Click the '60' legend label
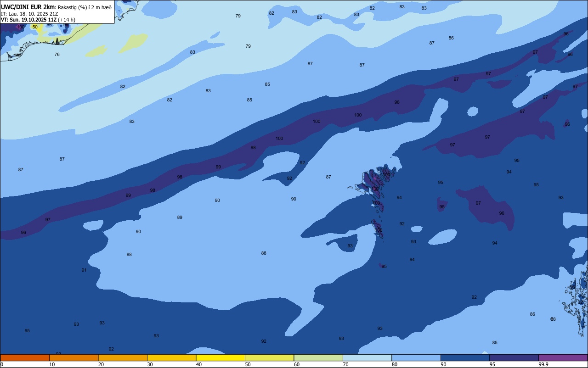This screenshot has height=368, width=588. point(297,364)
